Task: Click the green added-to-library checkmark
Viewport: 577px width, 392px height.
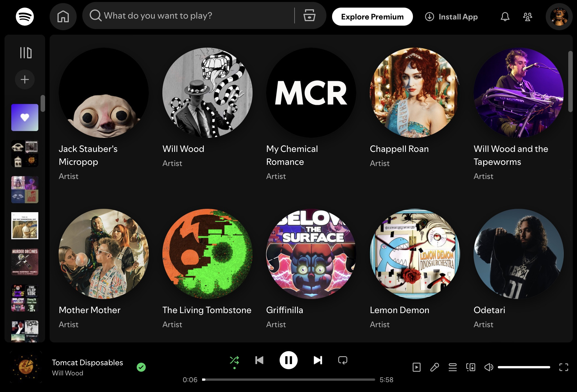Action: click(x=141, y=367)
